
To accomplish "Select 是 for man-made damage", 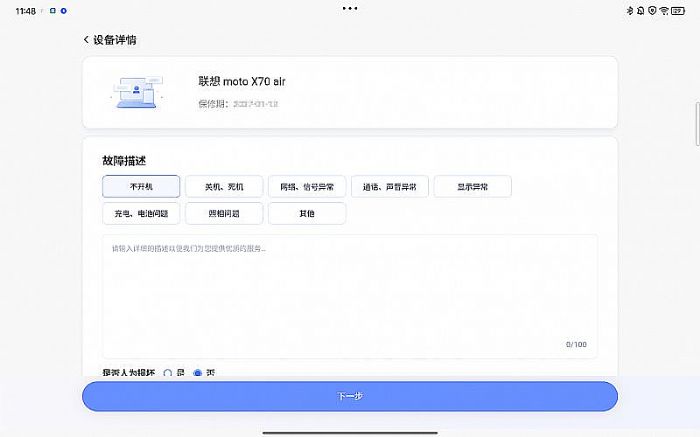I will pyautogui.click(x=168, y=373).
